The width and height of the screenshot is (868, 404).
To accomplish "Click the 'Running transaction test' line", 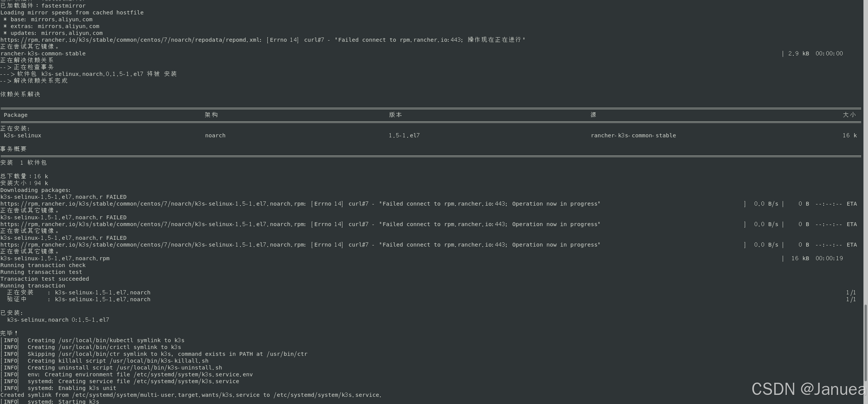I will [41, 272].
